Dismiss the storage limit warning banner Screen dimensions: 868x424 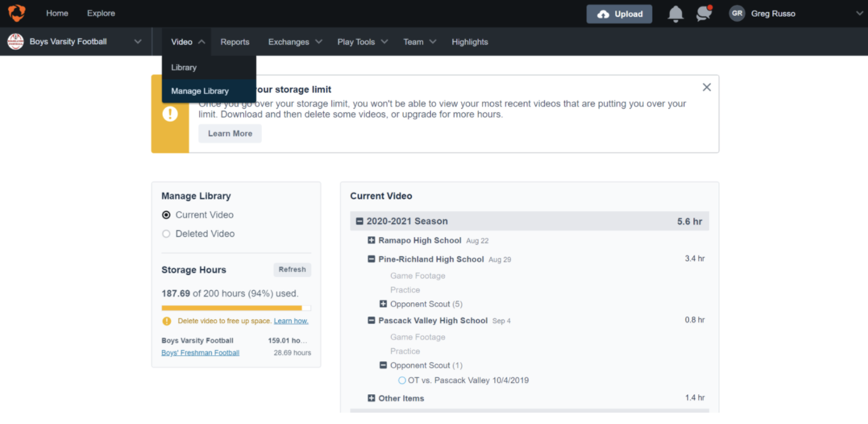coord(707,88)
